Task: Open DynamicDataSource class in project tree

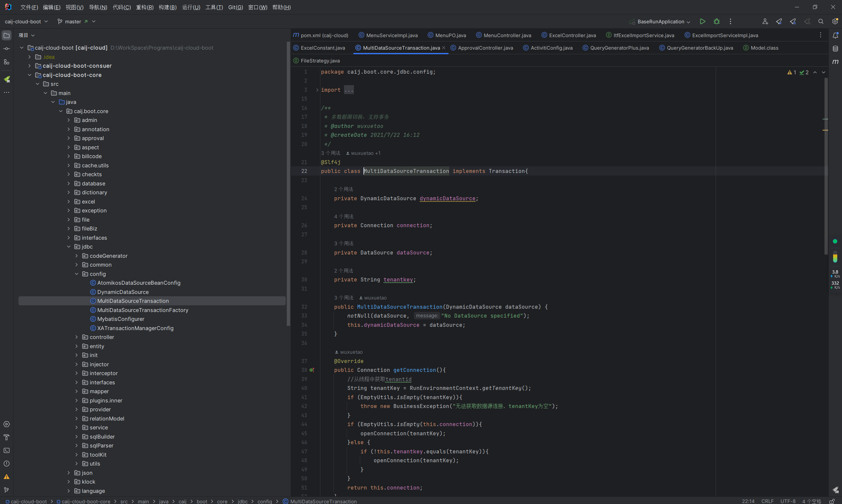Action: tap(123, 292)
